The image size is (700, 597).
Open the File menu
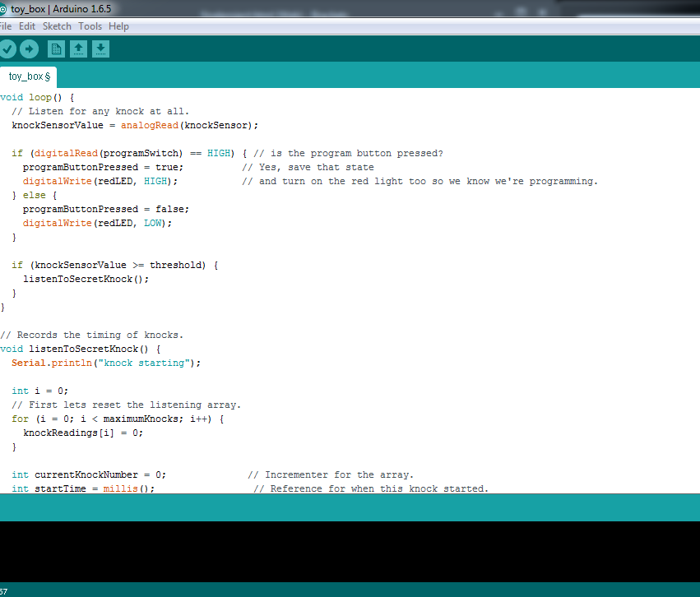[6, 26]
